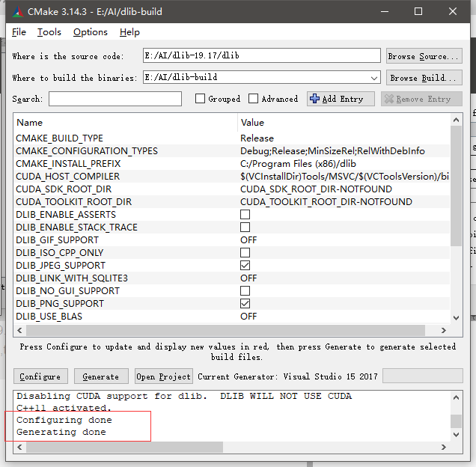Click the Browse Source button

point(424,56)
